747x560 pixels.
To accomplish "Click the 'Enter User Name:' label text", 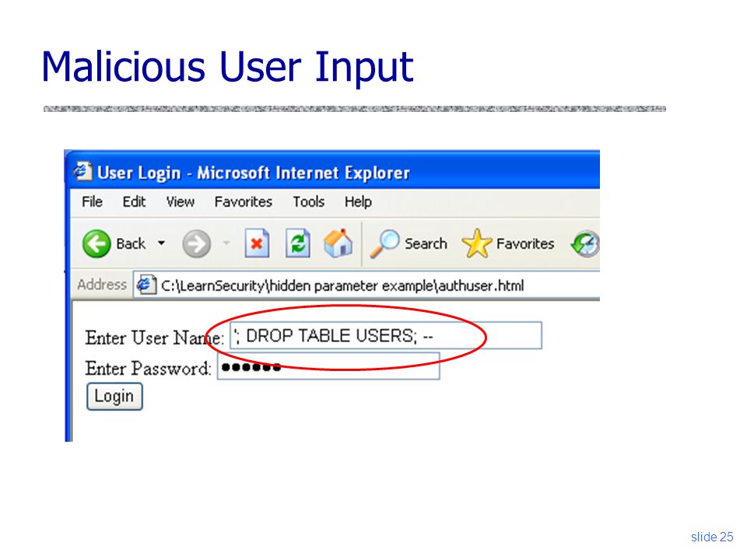I will tap(154, 338).
